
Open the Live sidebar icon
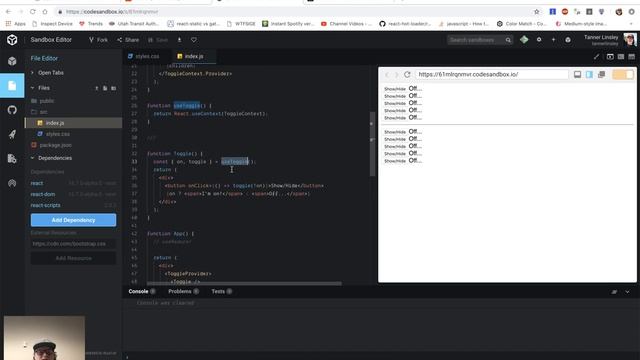click(x=12, y=183)
